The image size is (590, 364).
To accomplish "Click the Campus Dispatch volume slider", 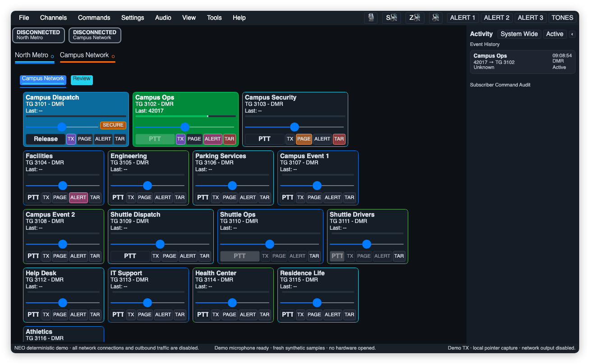I will click(62, 127).
